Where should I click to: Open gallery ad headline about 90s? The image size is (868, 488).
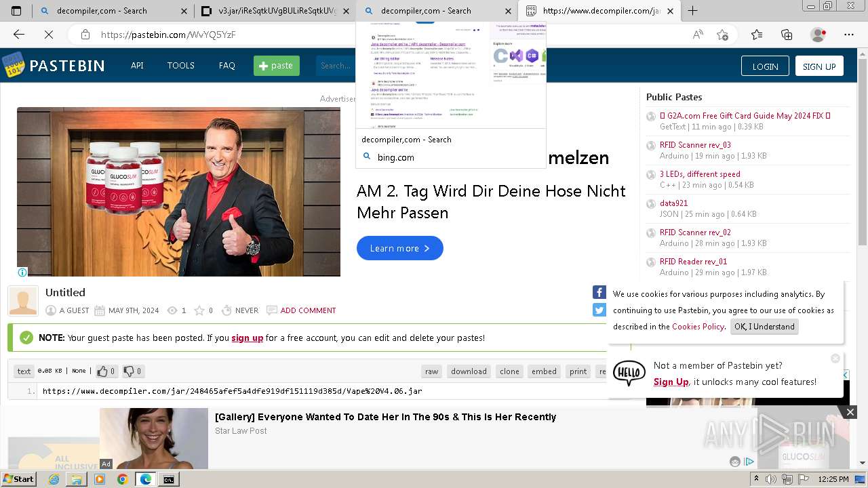pos(385,417)
